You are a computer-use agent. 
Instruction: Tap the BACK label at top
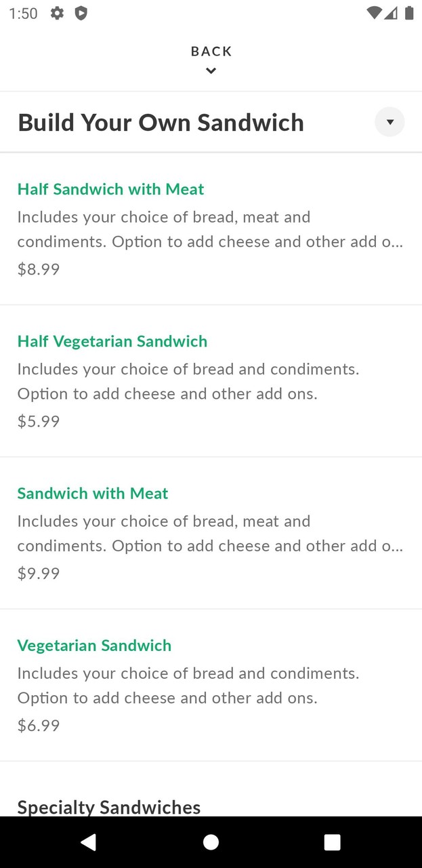(x=211, y=51)
